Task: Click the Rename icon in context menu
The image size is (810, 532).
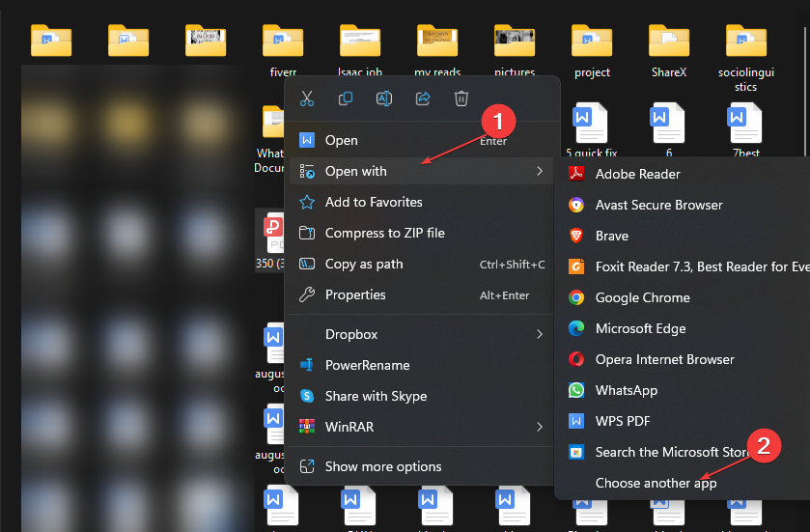Action: (384, 98)
